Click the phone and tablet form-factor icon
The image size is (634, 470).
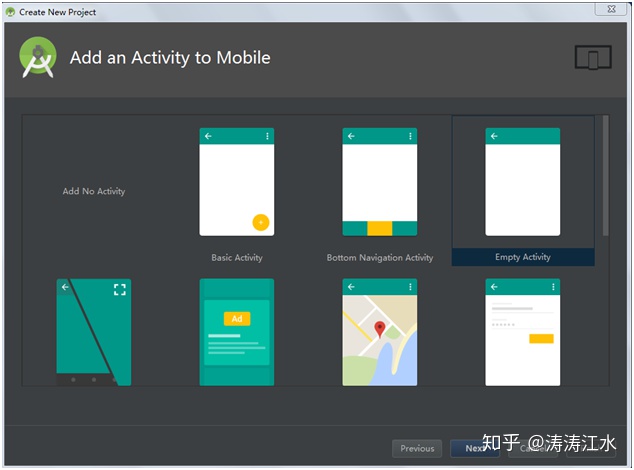[x=593, y=57]
